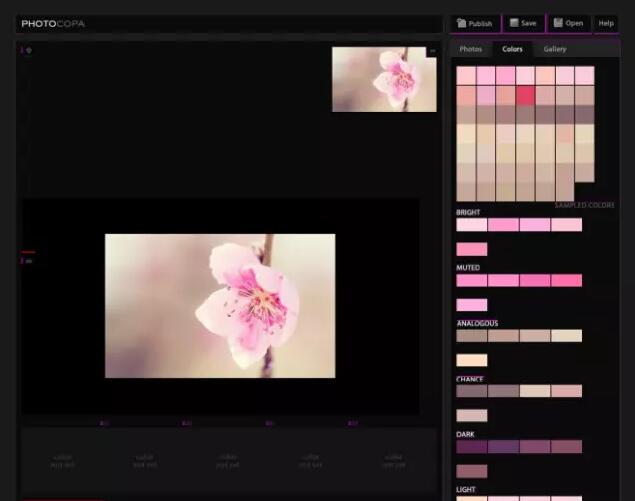Viewport: 635px width, 501px height.
Task: Select third swatch in Analogous palette
Action: pyautogui.click(x=535, y=336)
